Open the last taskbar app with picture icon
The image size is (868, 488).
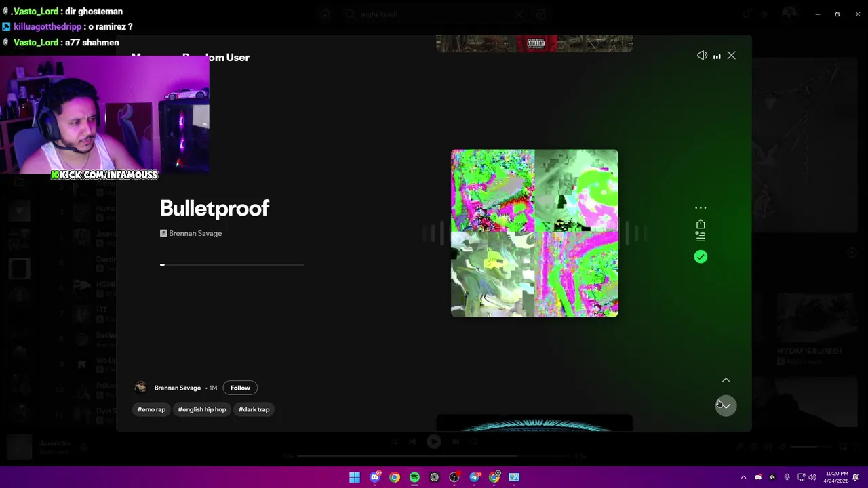pos(514,477)
